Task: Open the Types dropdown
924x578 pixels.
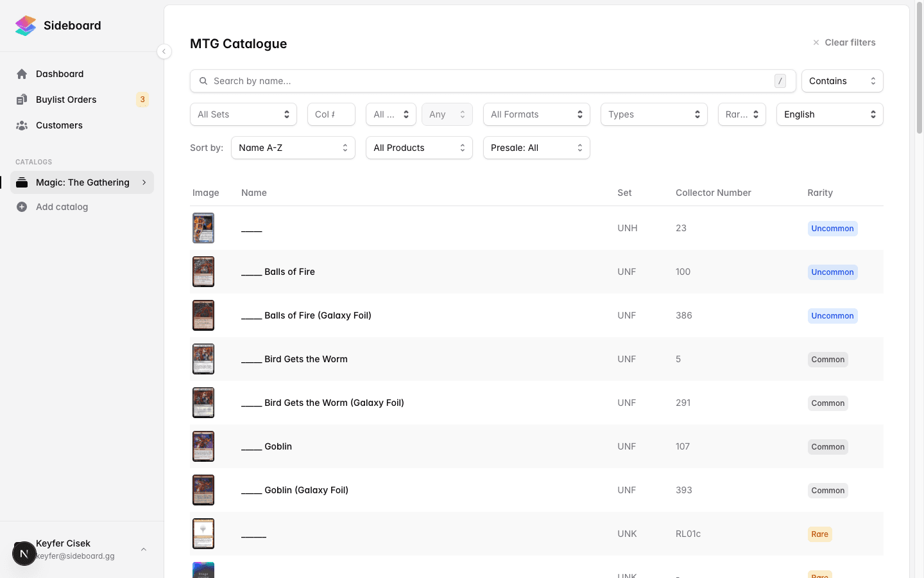Action: (654, 114)
